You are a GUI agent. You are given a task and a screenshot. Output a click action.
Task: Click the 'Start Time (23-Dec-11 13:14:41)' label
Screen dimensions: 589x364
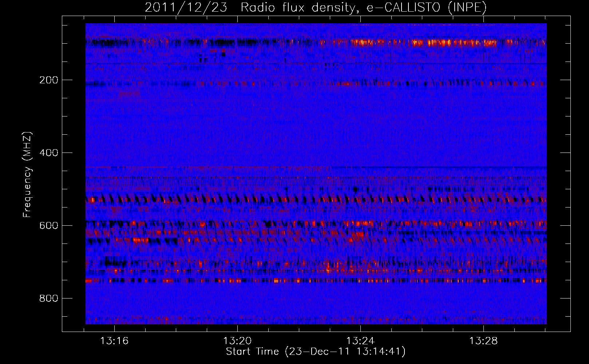click(316, 352)
